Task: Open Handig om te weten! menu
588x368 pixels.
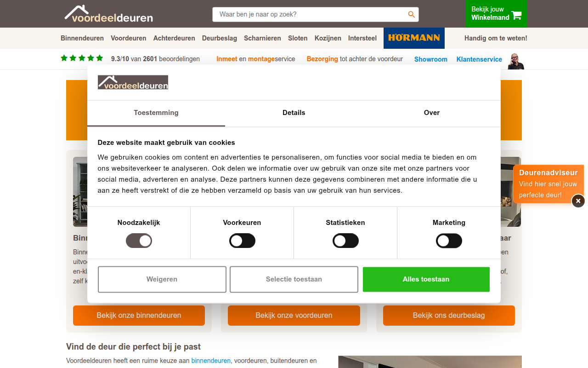Action: click(x=496, y=38)
